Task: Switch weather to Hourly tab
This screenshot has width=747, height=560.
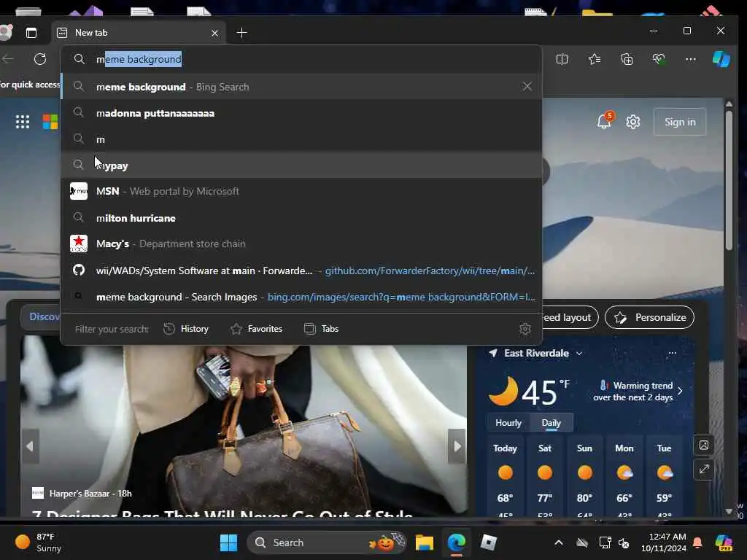Action: [508, 423]
